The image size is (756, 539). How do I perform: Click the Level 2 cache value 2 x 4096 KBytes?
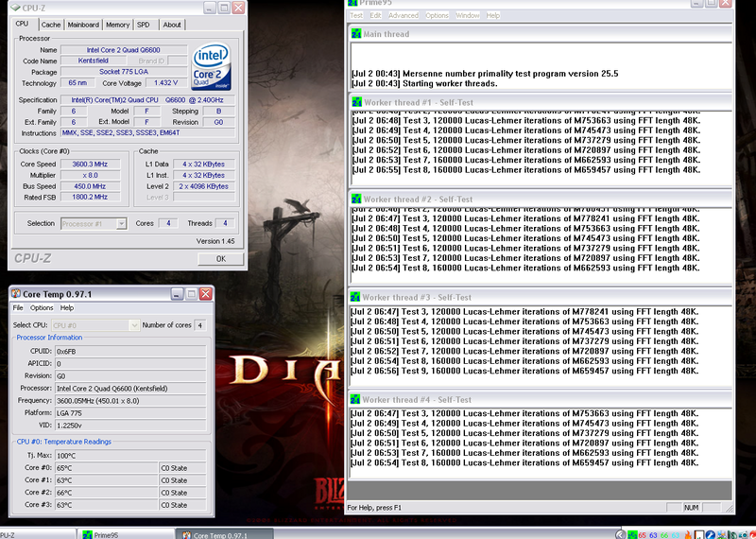click(x=204, y=186)
